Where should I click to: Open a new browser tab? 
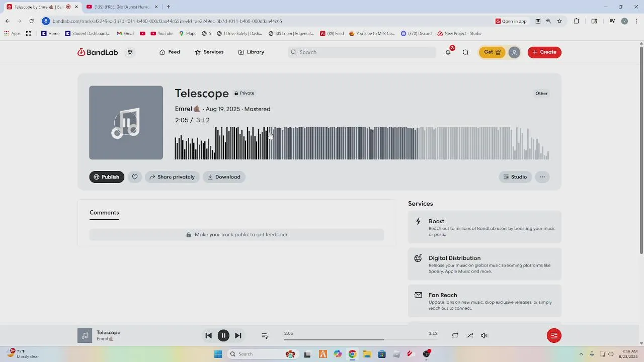tap(168, 7)
